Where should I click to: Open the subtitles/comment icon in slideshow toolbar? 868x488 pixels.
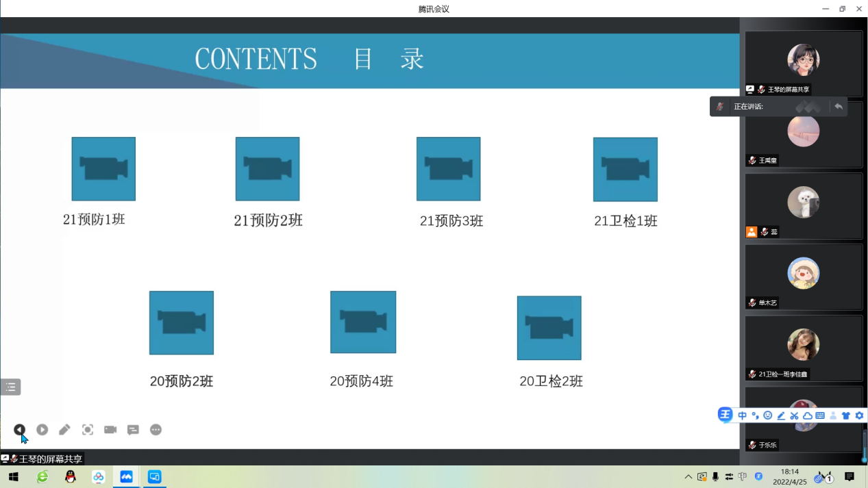(x=133, y=430)
